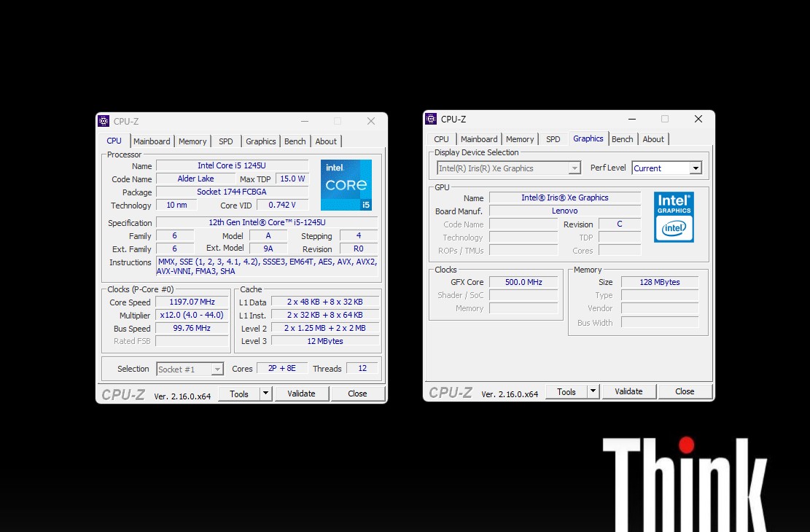Open the Tools dropdown arrow in left window

point(265,394)
